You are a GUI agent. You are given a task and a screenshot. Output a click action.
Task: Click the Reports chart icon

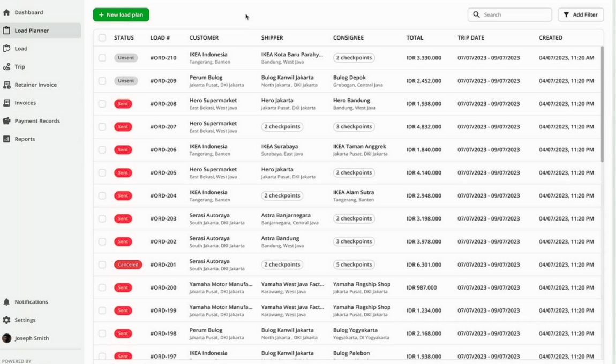pos(7,139)
